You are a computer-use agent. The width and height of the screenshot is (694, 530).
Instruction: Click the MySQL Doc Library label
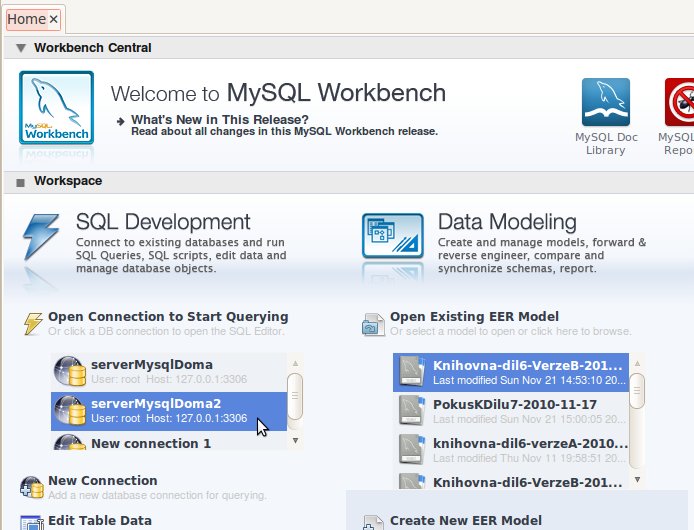(x=606, y=143)
